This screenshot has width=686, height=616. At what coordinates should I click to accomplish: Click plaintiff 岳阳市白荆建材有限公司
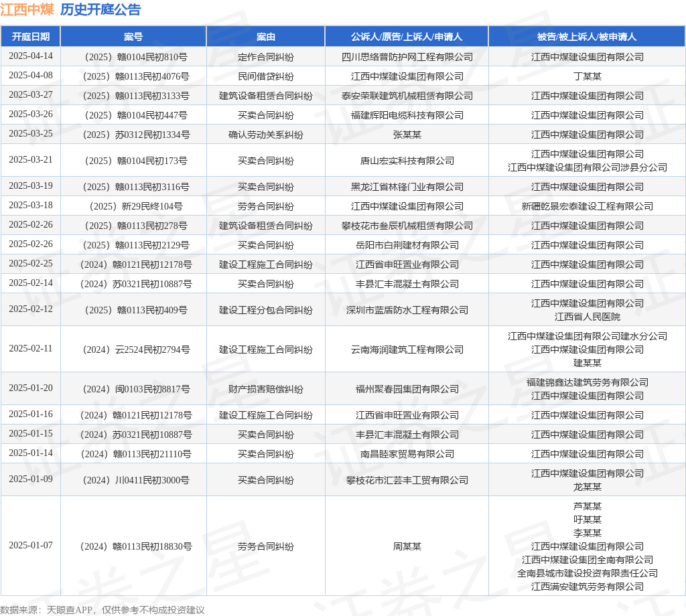click(407, 245)
